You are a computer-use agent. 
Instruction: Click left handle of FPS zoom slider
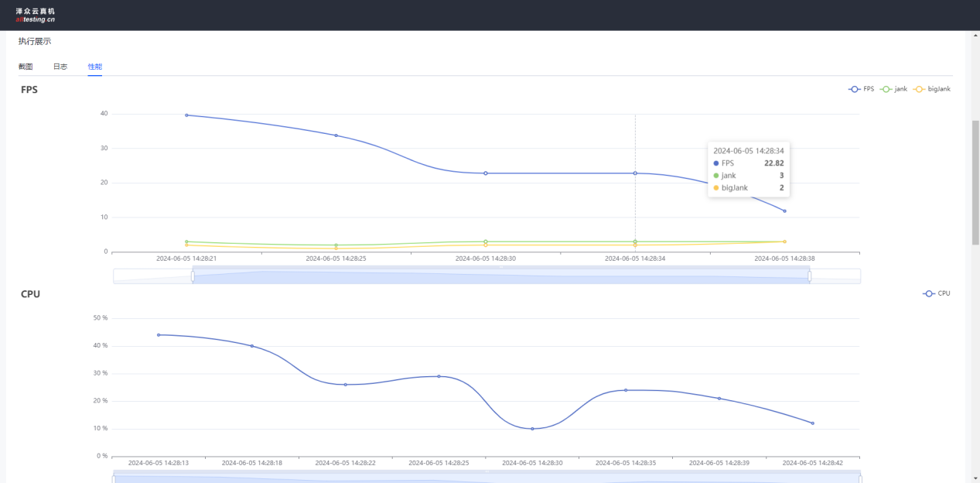pos(193,276)
